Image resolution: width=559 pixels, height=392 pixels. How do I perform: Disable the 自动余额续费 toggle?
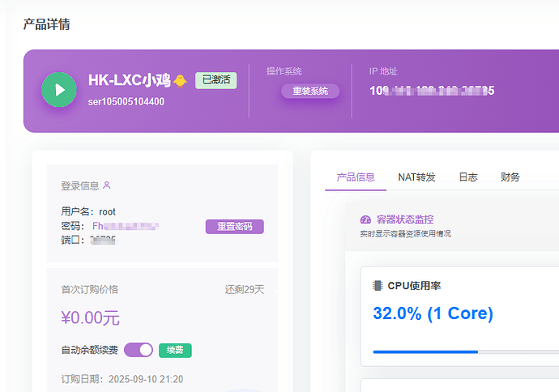pos(138,350)
